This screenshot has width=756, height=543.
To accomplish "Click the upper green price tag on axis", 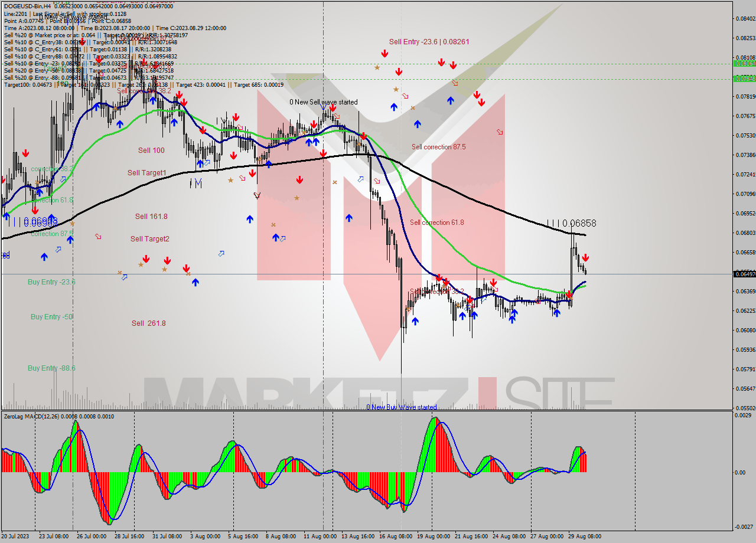I will [744, 63].
